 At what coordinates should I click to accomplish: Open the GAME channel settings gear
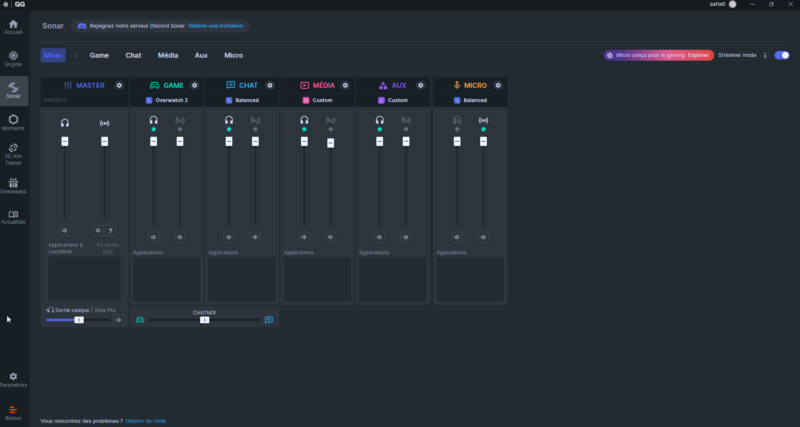click(194, 85)
